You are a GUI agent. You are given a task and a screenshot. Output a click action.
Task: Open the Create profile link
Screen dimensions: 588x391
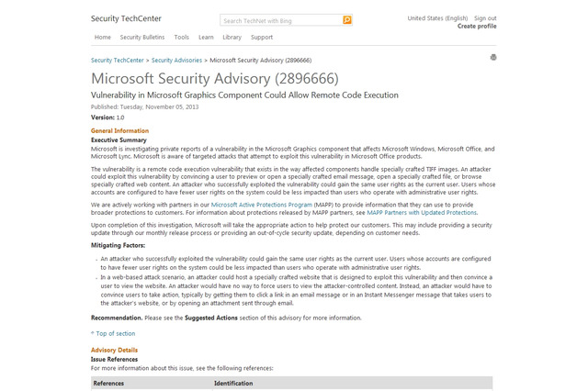pyautogui.click(x=477, y=27)
